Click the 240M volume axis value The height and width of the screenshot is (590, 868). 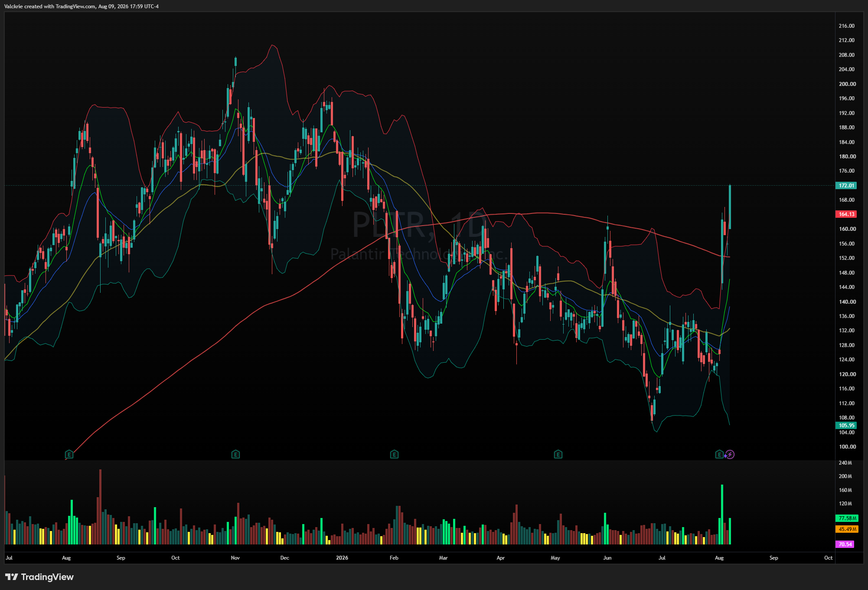click(845, 463)
